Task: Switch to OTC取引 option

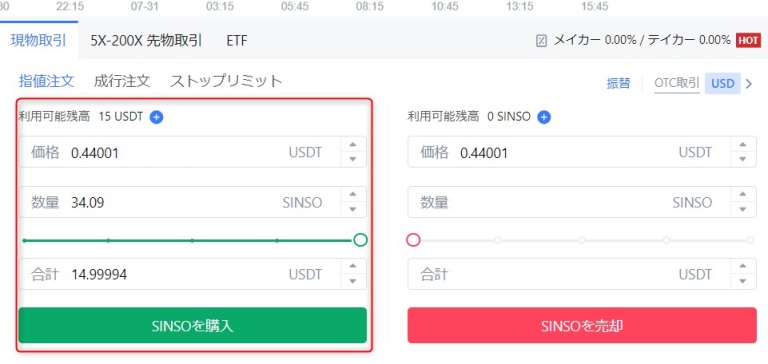Action: (x=676, y=83)
